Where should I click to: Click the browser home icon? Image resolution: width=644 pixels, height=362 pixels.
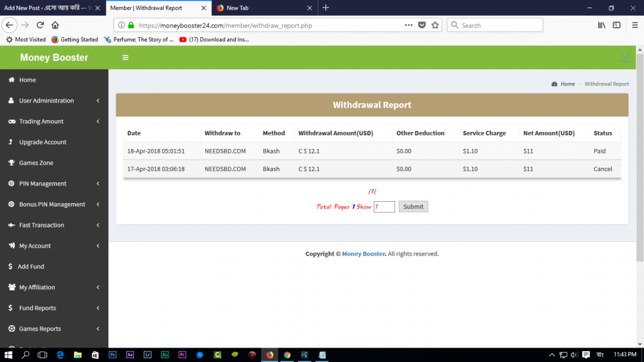point(55,25)
